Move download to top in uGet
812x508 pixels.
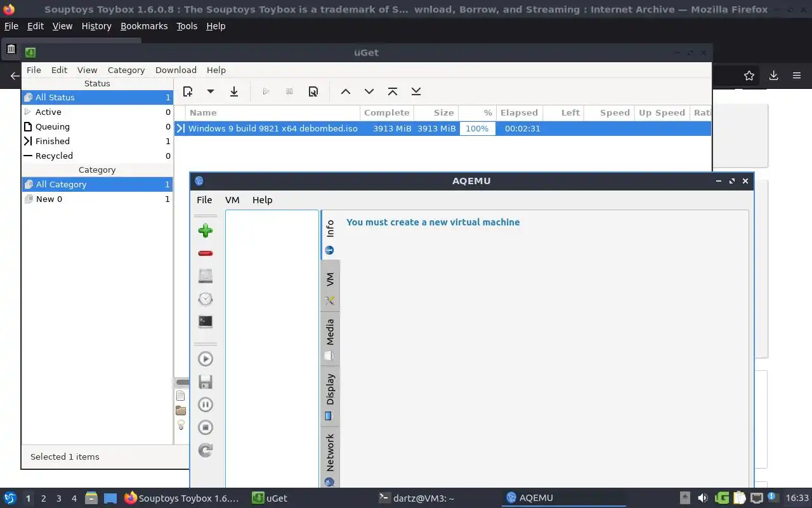tap(393, 91)
